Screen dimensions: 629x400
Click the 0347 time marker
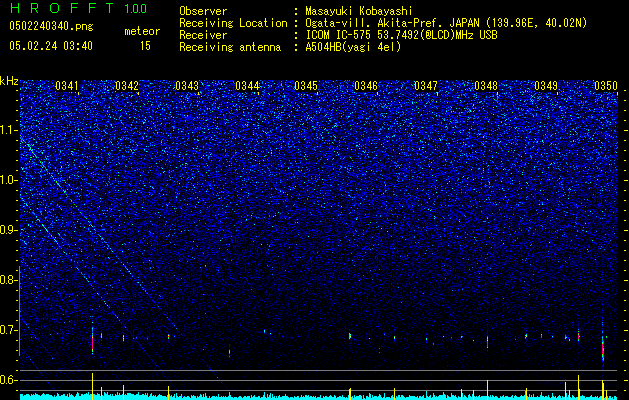(426, 85)
